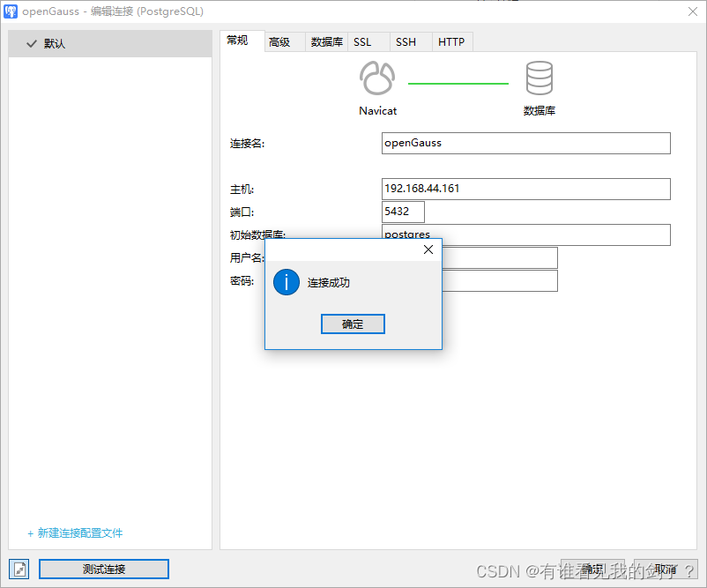Viewport: 707px width, 588px height.
Task: Close the 连接成功 message dialog
Action: (x=428, y=249)
